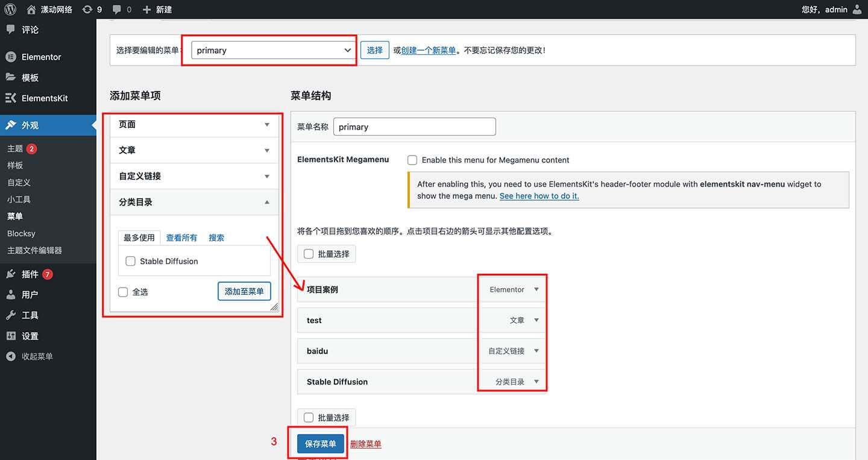Click the 添加至菜单 button
The width and height of the screenshot is (868, 460).
click(x=244, y=291)
